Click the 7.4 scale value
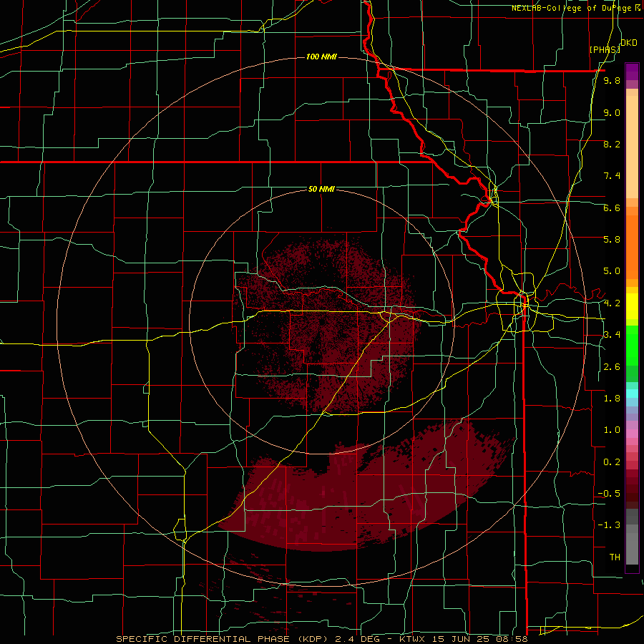This screenshot has height=644, width=644. pos(612,176)
